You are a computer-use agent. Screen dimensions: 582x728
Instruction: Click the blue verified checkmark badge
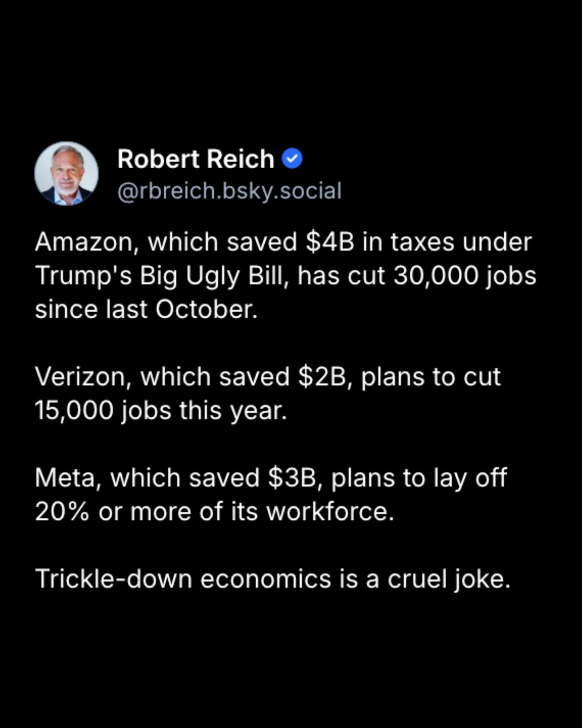(292, 159)
